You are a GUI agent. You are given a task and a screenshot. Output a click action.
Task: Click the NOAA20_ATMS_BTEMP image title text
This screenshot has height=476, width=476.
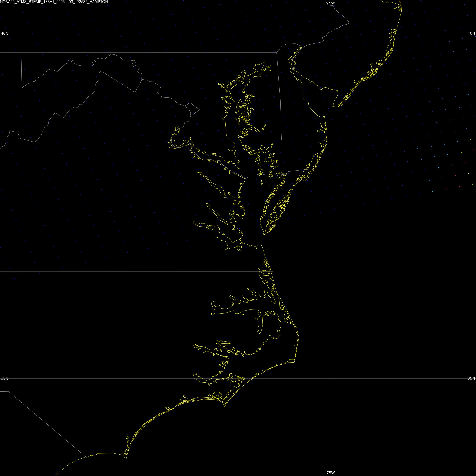coord(54,2)
